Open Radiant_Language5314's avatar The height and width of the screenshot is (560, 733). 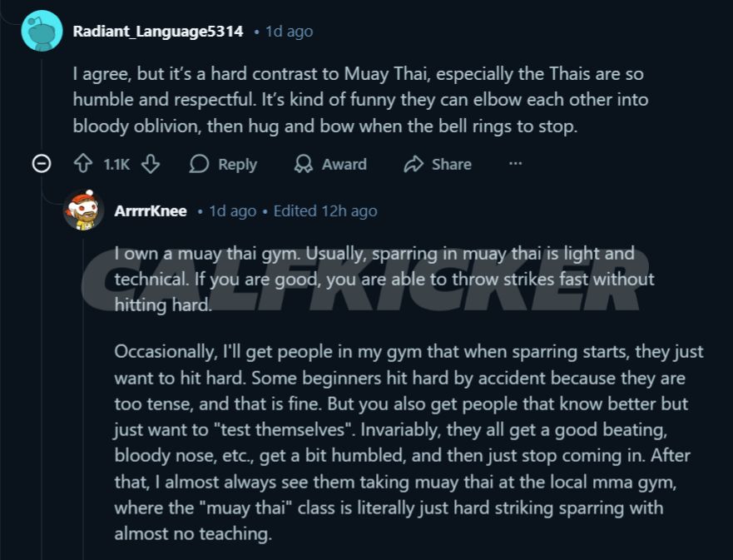click(41, 32)
